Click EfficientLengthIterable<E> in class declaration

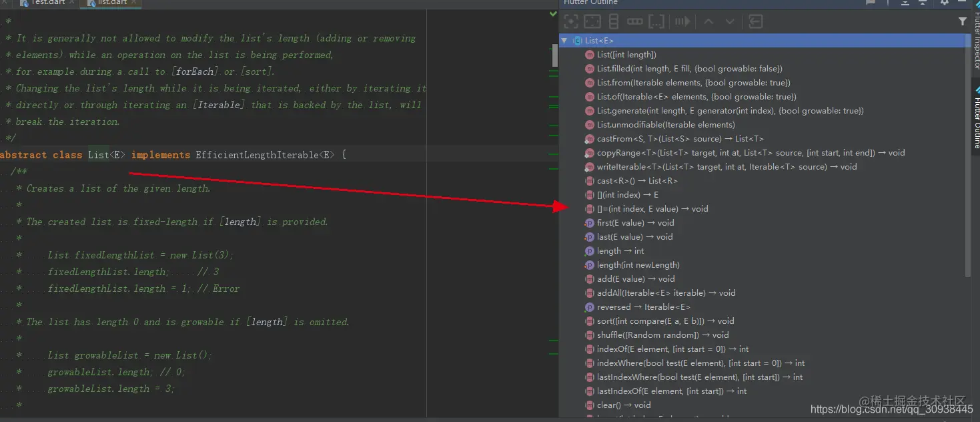coord(265,155)
